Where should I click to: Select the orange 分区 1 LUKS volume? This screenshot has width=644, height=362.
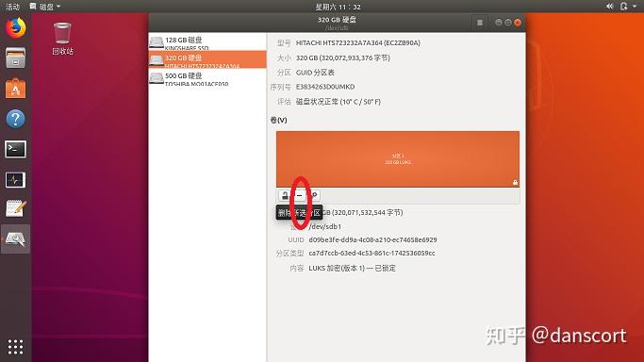(398, 159)
